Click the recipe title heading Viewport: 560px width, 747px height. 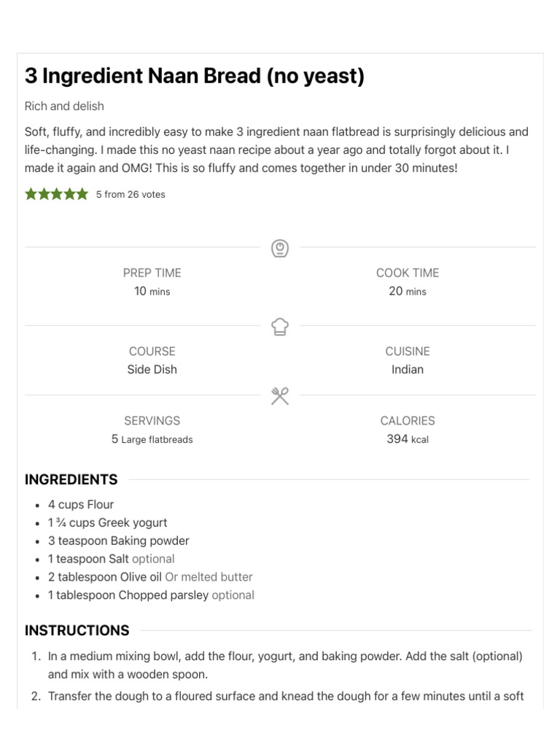195,76
